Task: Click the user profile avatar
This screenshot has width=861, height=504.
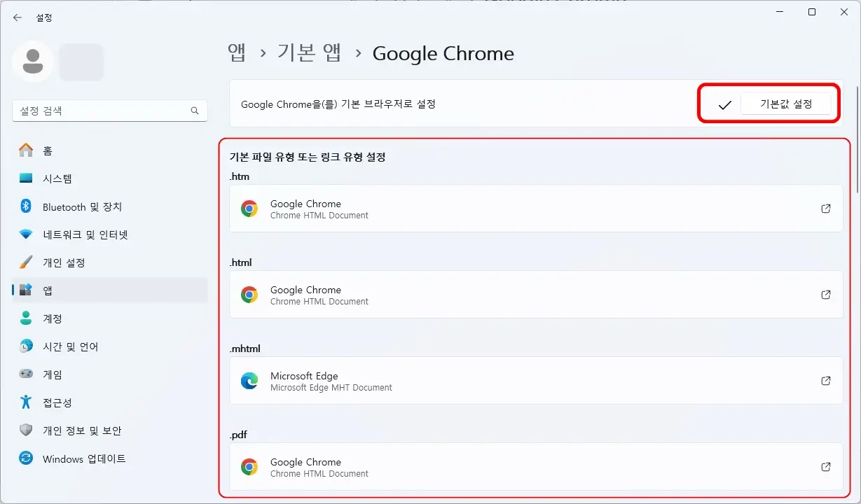Action: click(32, 62)
